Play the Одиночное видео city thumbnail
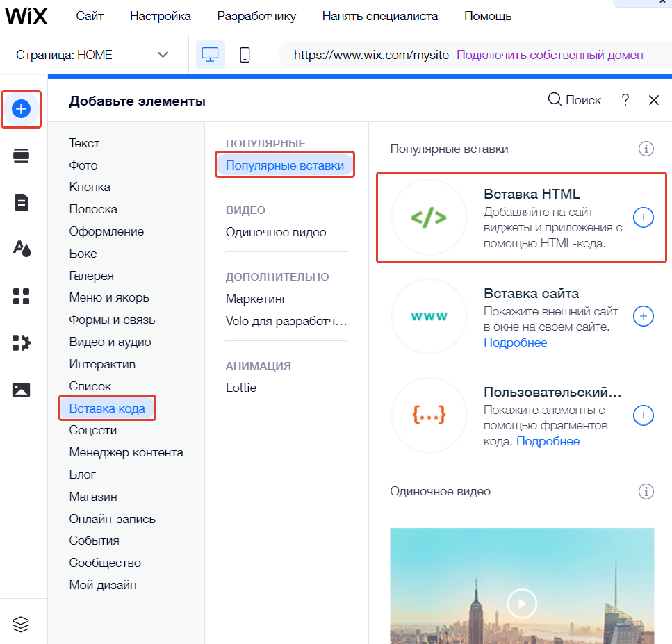Viewport: 672px width, 644px height. pos(522,603)
